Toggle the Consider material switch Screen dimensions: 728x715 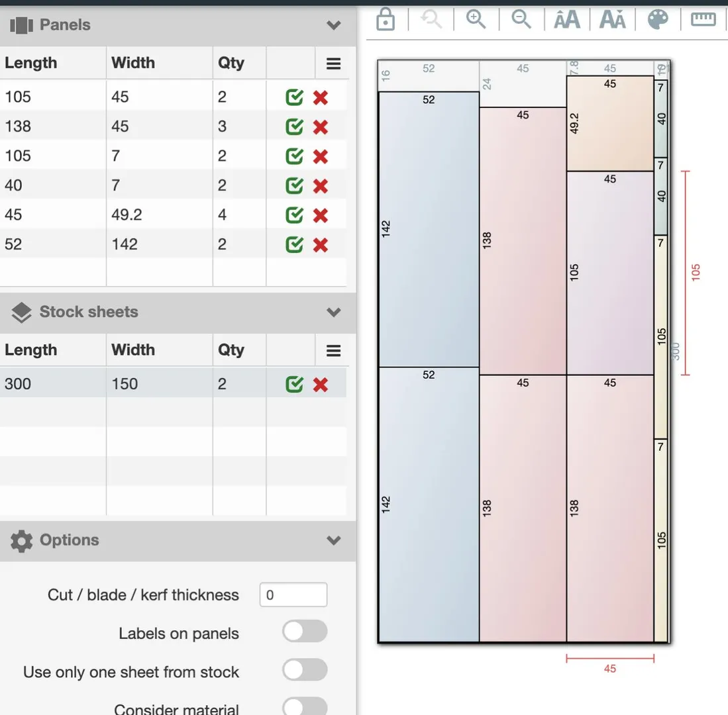pos(304,706)
